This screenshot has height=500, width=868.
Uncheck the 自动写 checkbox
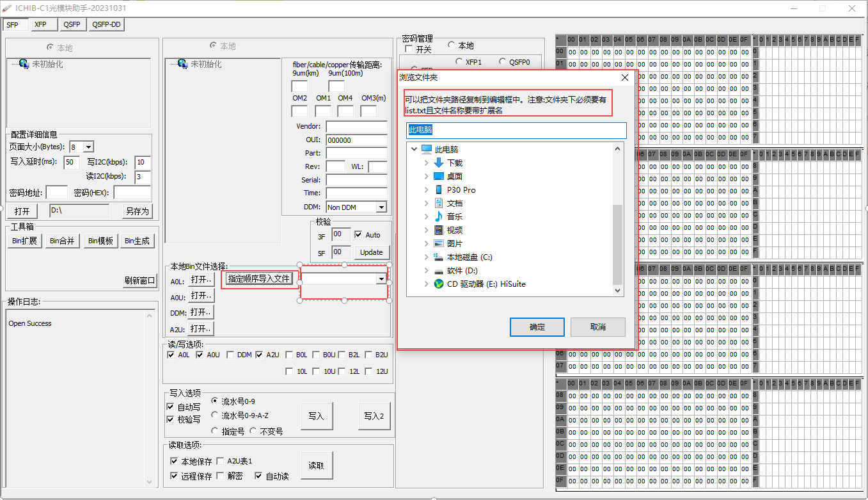170,406
